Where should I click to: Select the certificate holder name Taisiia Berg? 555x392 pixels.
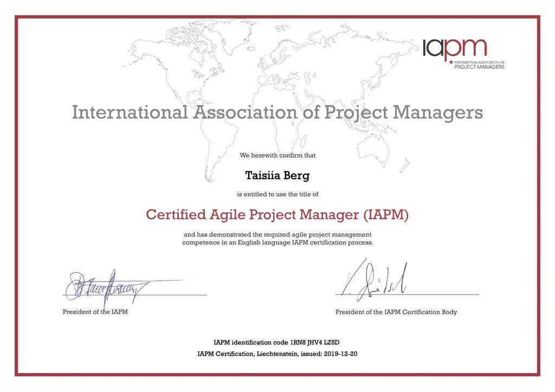tap(277, 176)
